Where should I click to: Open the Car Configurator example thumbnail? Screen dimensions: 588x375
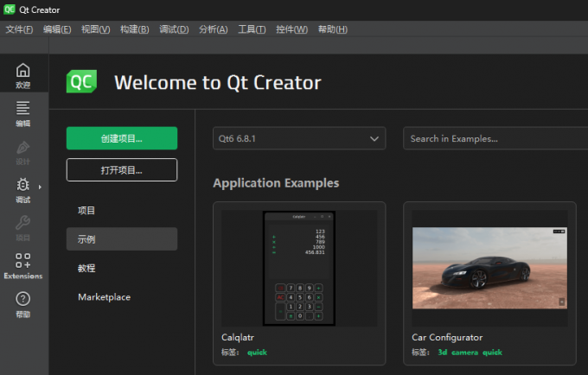click(489, 268)
